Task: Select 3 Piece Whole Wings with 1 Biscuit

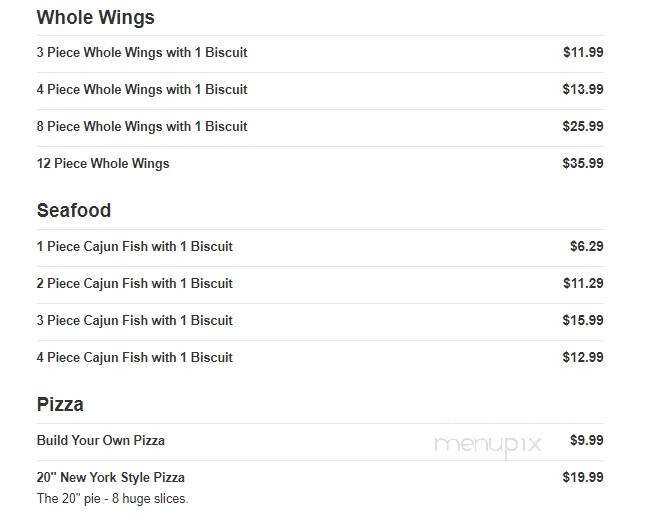Action: coord(142,52)
